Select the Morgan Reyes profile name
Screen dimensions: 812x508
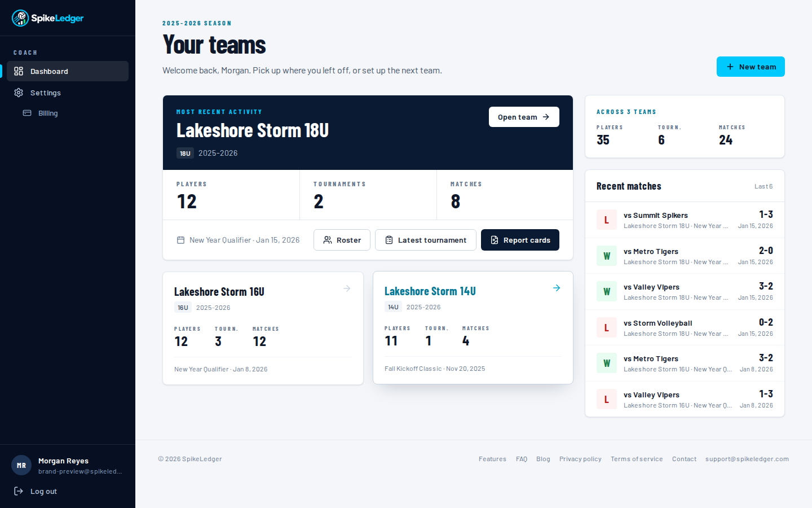(x=63, y=461)
